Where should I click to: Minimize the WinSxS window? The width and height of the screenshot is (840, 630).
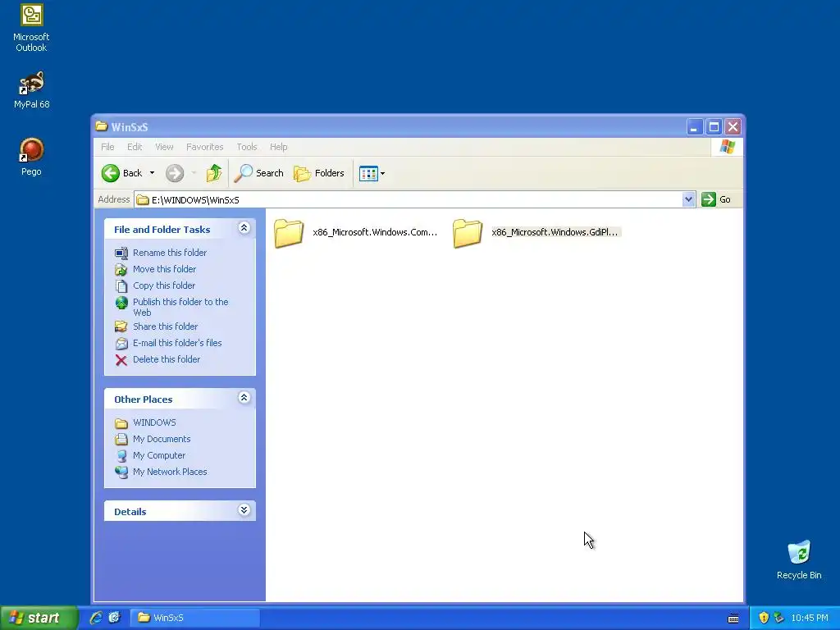(694, 127)
